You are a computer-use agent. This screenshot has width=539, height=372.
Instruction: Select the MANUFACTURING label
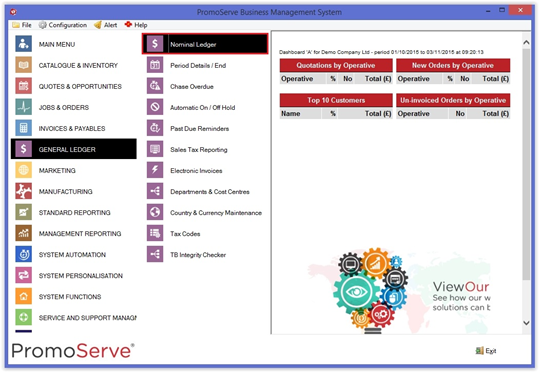(65, 192)
